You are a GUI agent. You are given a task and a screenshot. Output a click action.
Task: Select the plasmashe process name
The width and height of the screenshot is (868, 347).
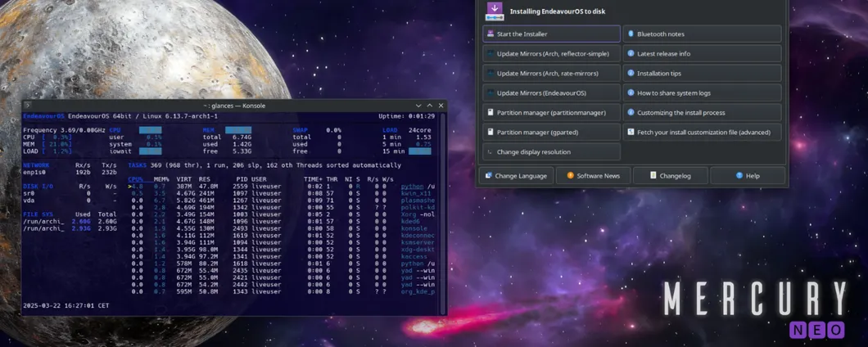point(418,201)
